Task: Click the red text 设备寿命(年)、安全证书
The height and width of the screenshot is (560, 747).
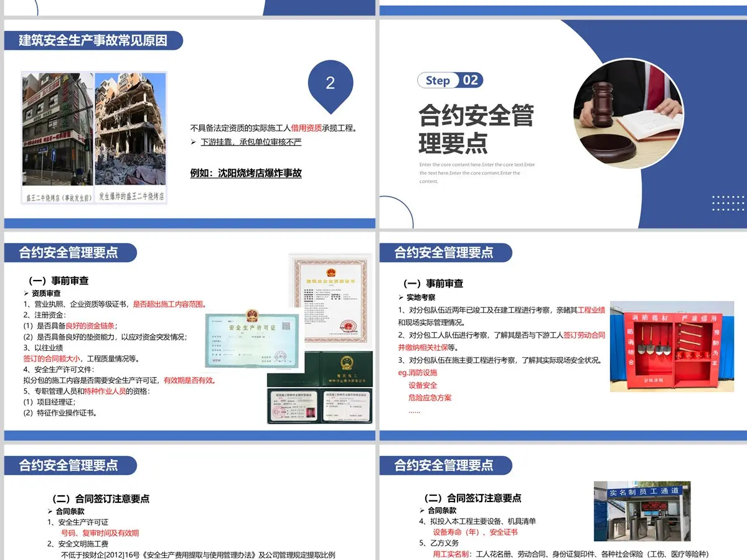Action: 475,533
